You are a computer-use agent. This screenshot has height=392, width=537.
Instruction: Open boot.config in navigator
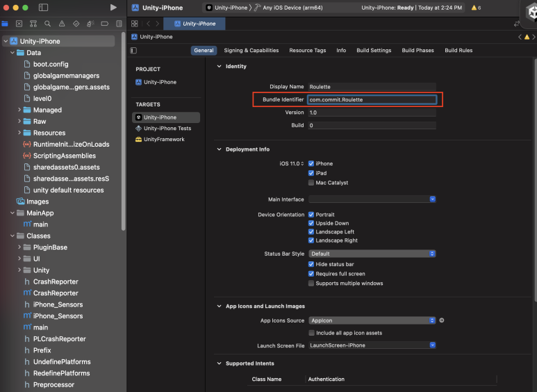[x=47, y=64]
